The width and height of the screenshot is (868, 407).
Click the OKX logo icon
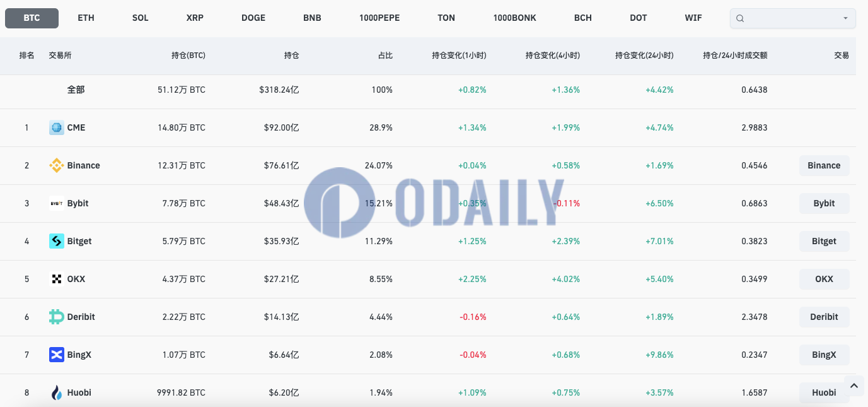coord(57,279)
